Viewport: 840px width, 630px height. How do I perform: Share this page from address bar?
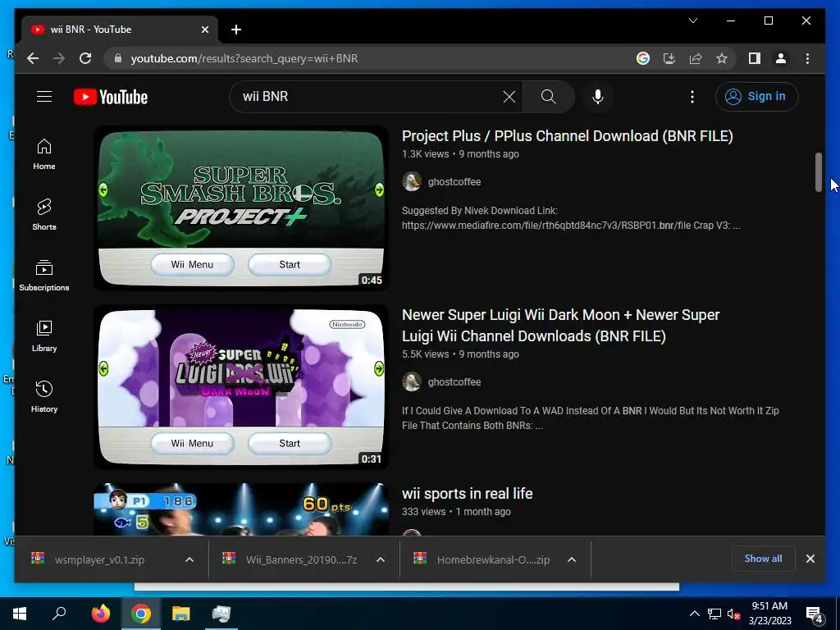click(696, 58)
